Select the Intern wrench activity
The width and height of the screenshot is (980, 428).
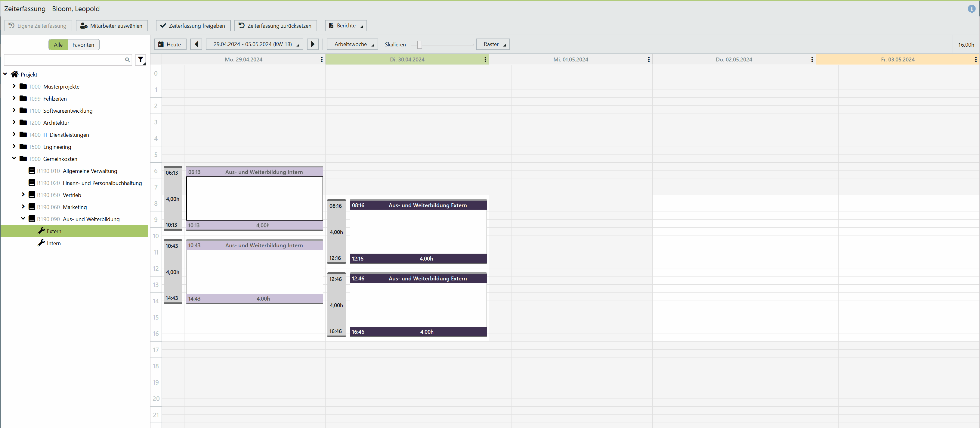54,243
